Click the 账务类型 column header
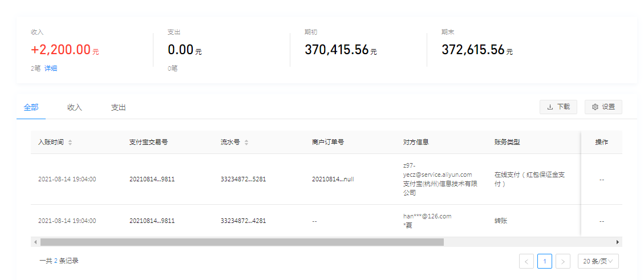The height and width of the screenshot is (280, 644). point(507,143)
